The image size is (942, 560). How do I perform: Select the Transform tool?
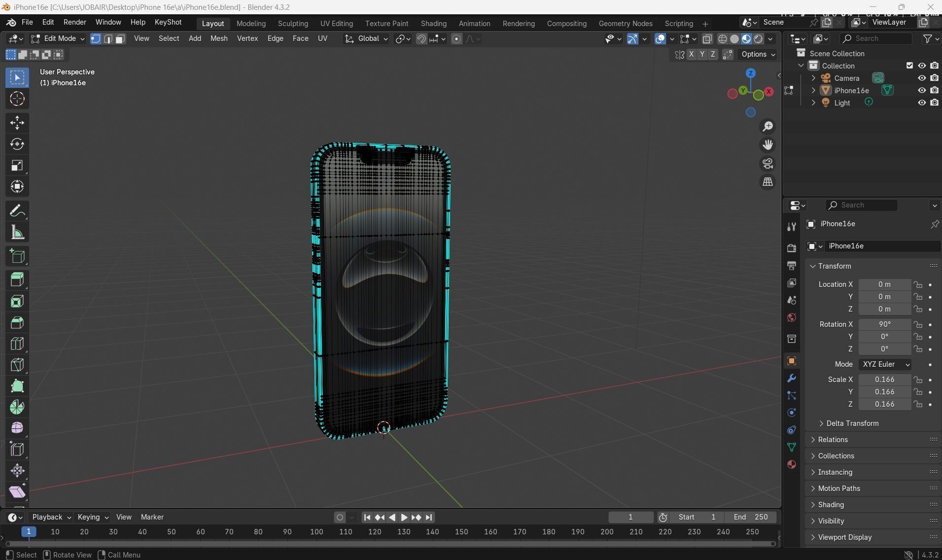coord(17,186)
